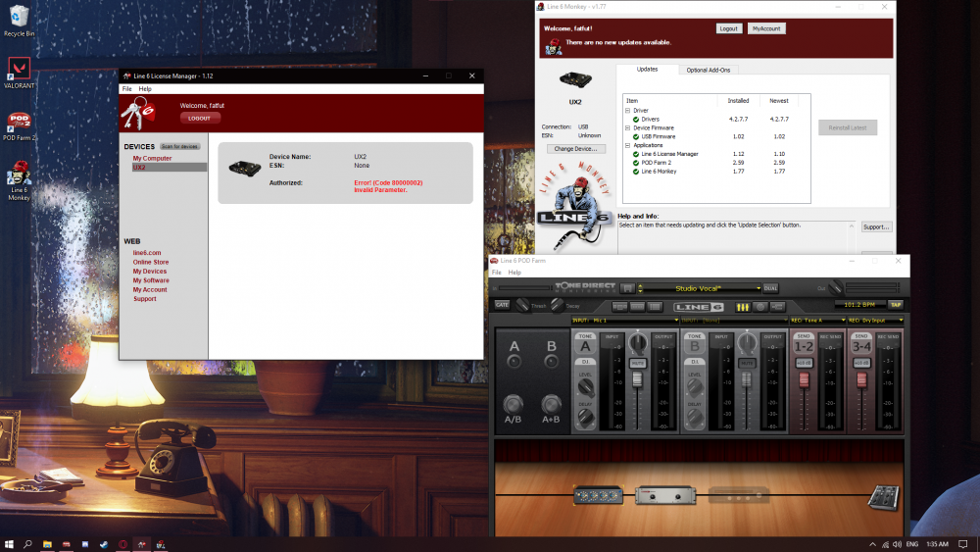The height and width of the screenshot is (552, 980).
Task: Collapse the Device Firmware tree group
Action: 627,127
